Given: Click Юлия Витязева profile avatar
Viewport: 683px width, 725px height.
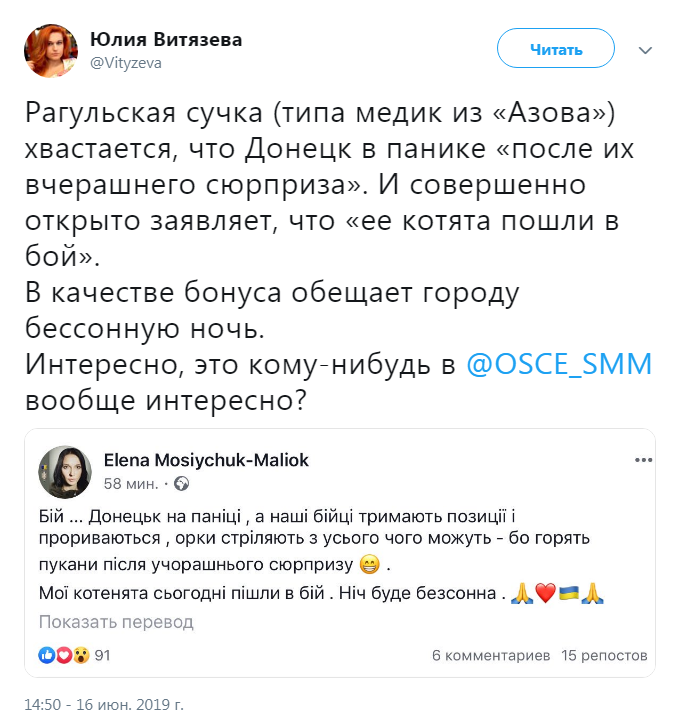Looking at the screenshot, I should pos(49,50).
